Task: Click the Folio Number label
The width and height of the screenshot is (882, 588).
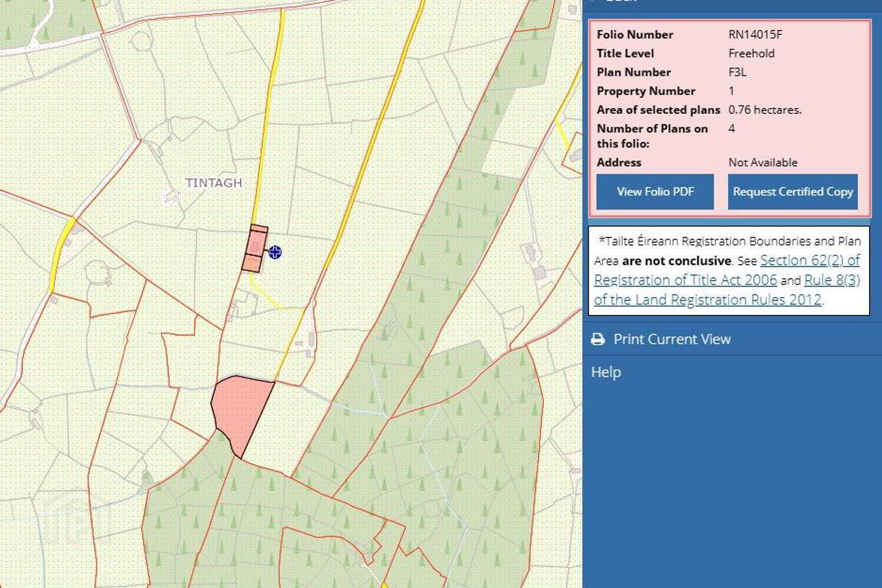Action: pos(635,34)
